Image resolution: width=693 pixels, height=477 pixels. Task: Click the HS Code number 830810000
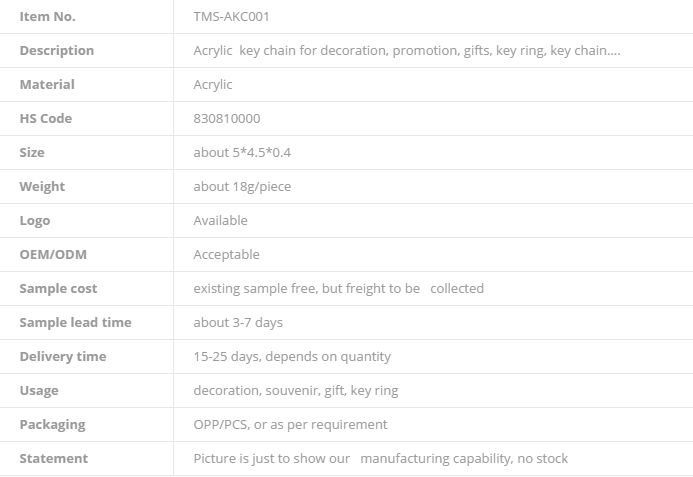pyautogui.click(x=227, y=118)
